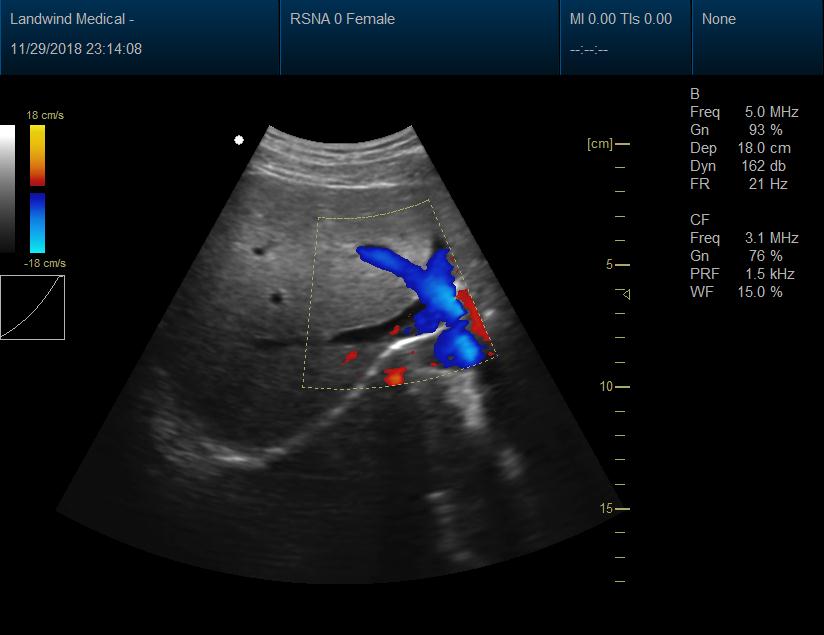Click the date and time stamp 11/29/2018 23:14:08
This screenshot has width=824, height=635.
[76, 49]
